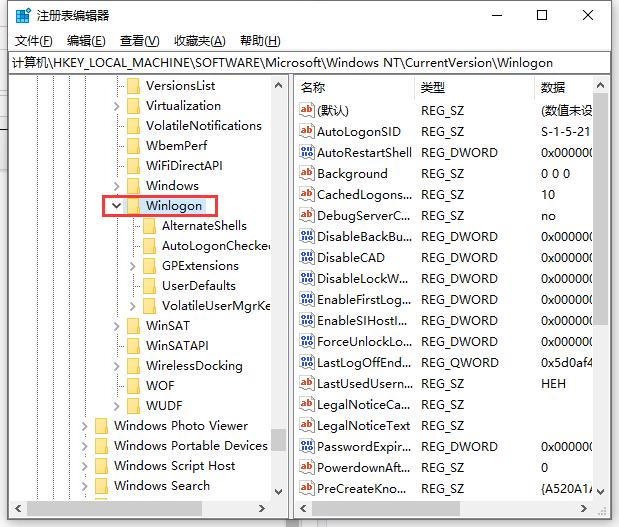Expand the Windows key node
The image size is (619, 527).
116,186
